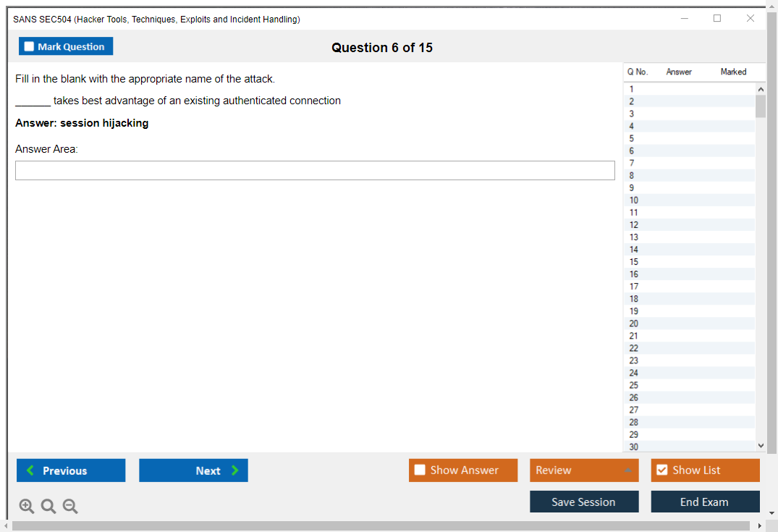Click the Answer Area text field

click(315, 171)
